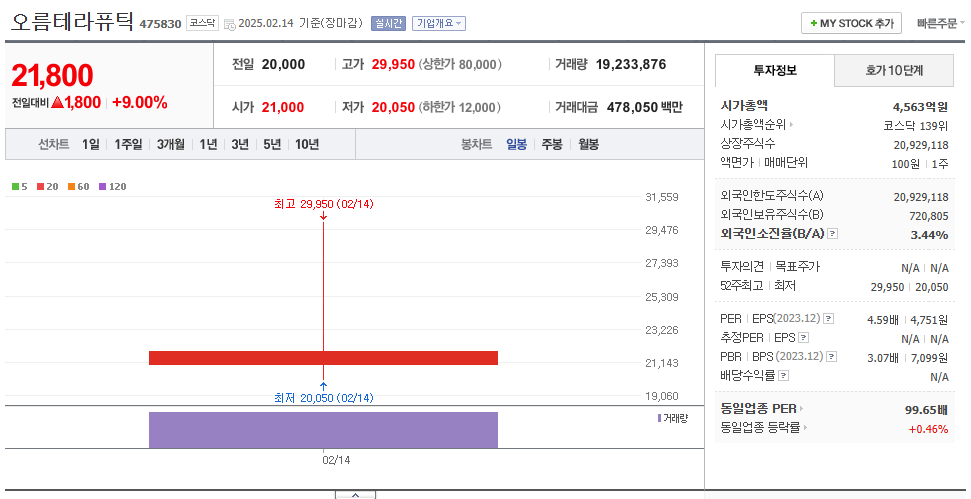Open the 기업개요 dropdown
Image resolution: width=971 pixels, height=499 pixels.
pos(438,24)
